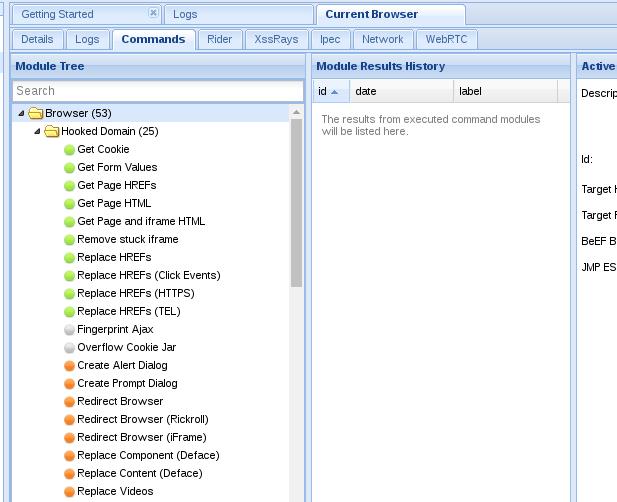Select the Replace Videos module
The width and height of the screenshot is (617, 502).
115,492
